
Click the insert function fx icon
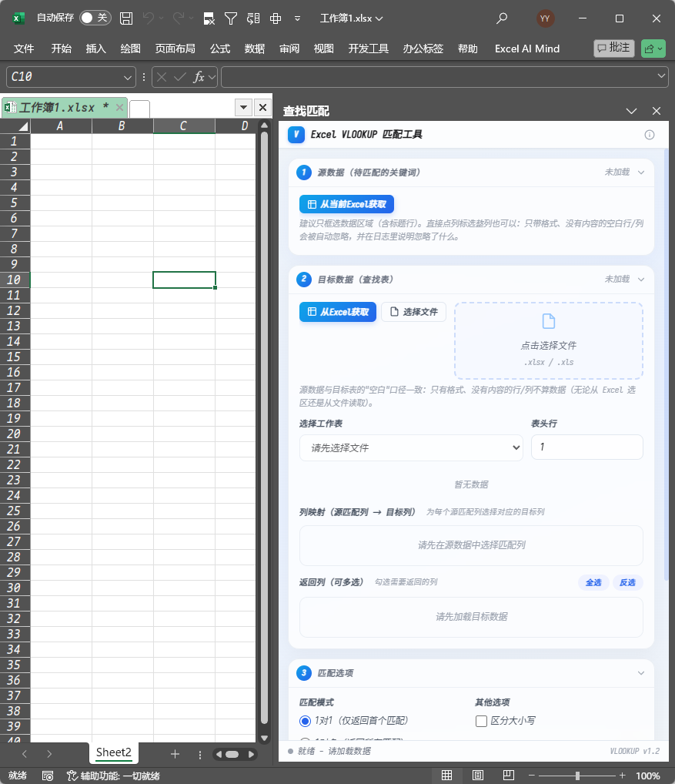199,77
